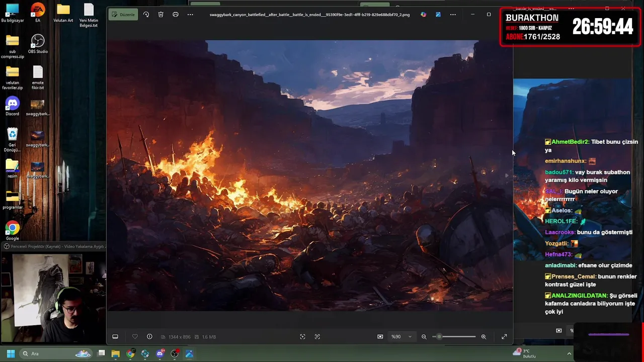644x362 pixels.
Task: Click the actual size icon in Photos
Action: [x=317, y=337]
